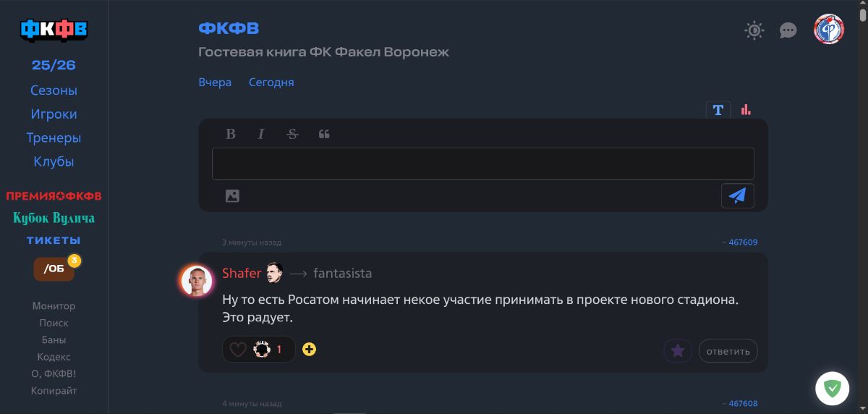Like Shafer's post with the heart
The image size is (868, 414).
pyautogui.click(x=238, y=350)
